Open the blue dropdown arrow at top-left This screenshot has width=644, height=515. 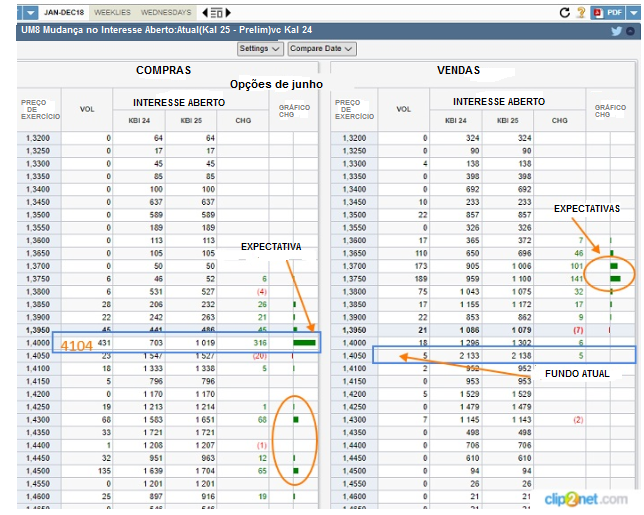tap(31, 13)
